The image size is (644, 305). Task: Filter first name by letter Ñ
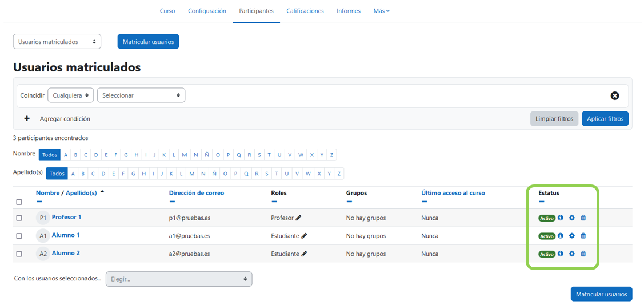[x=206, y=155]
